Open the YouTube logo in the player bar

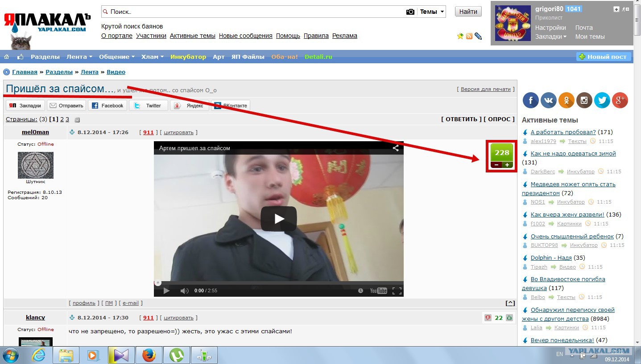[378, 291]
